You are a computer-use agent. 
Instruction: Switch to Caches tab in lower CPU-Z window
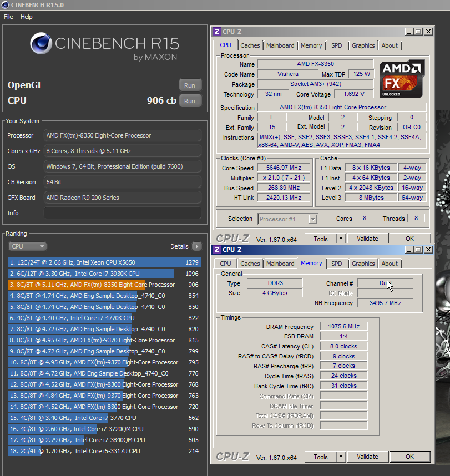coord(250,264)
